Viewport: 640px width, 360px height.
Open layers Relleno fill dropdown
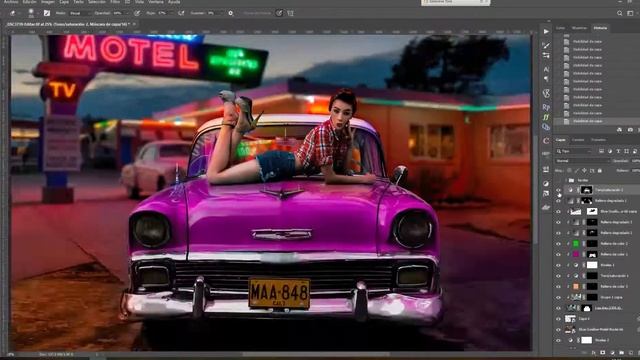point(635,171)
